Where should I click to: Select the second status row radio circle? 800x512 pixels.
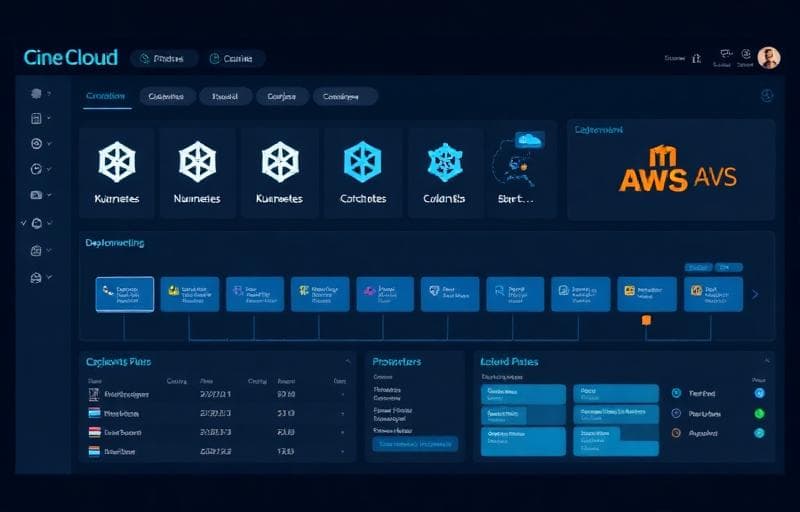[x=677, y=414]
